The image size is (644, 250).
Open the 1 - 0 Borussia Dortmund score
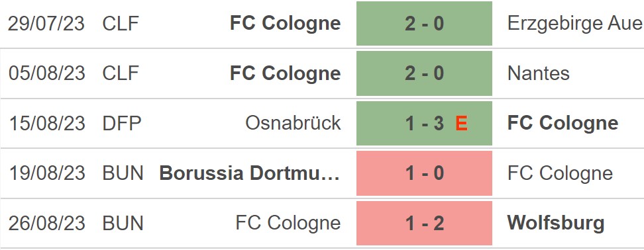[x=424, y=173]
